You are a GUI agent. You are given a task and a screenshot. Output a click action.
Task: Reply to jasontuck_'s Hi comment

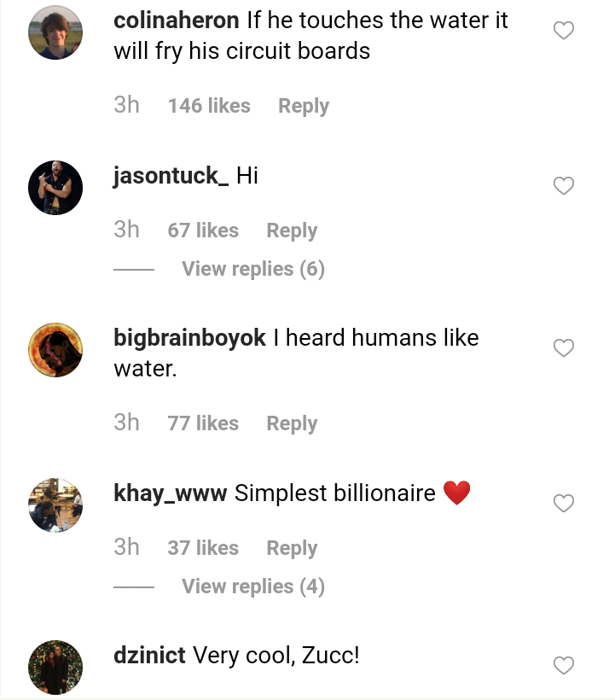coord(292,230)
